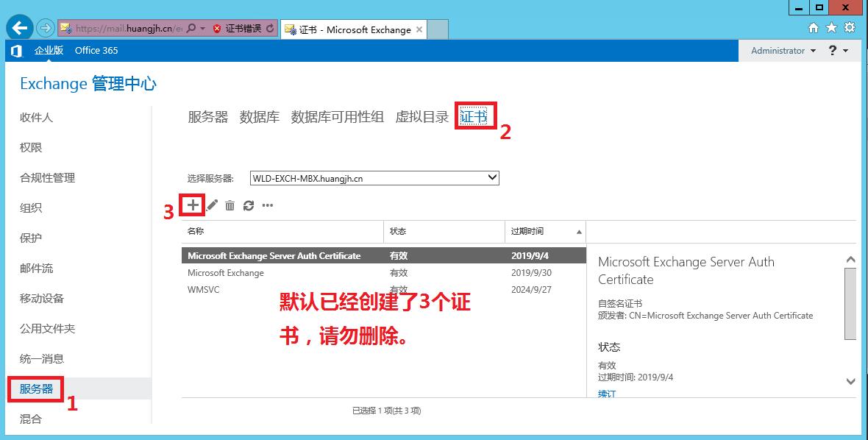Open 统一消息 in left navigation
The height and width of the screenshot is (440, 868).
point(42,358)
